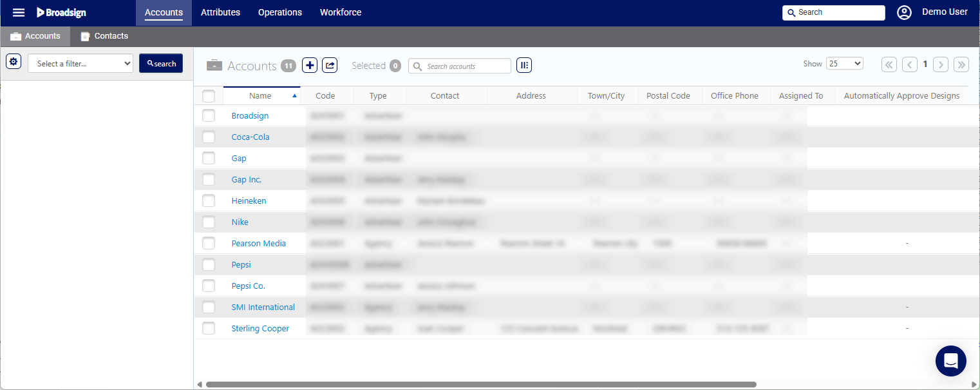980x390 pixels.
Task: Sort by the Address column header
Action: point(531,96)
